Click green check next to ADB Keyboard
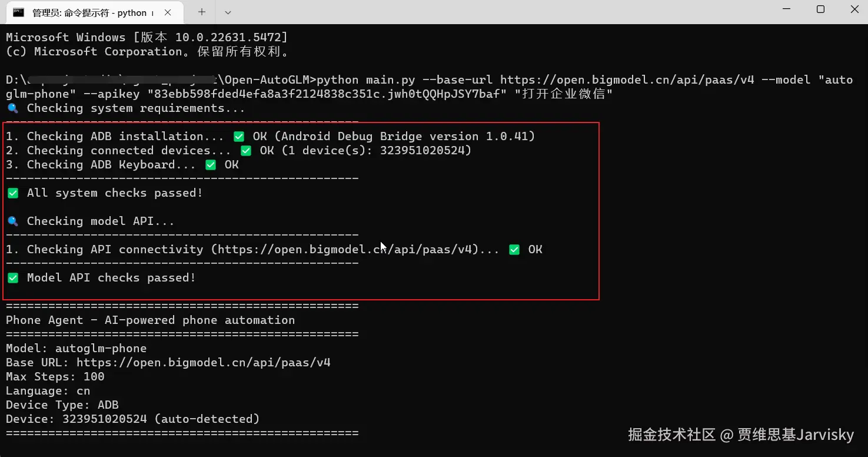This screenshot has height=457, width=868. (210, 165)
